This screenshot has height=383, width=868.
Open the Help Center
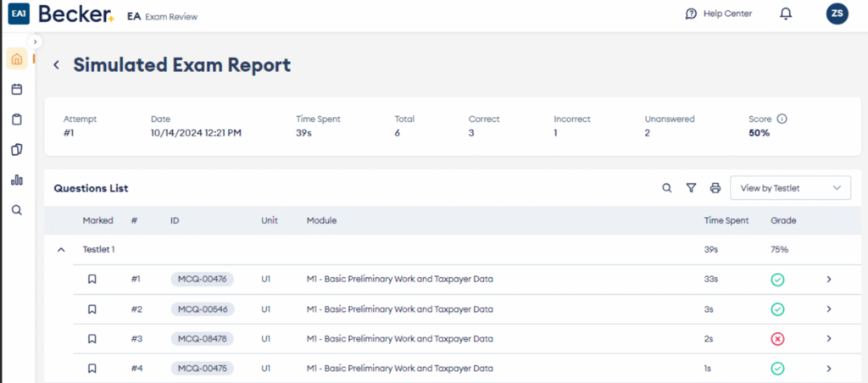[718, 14]
